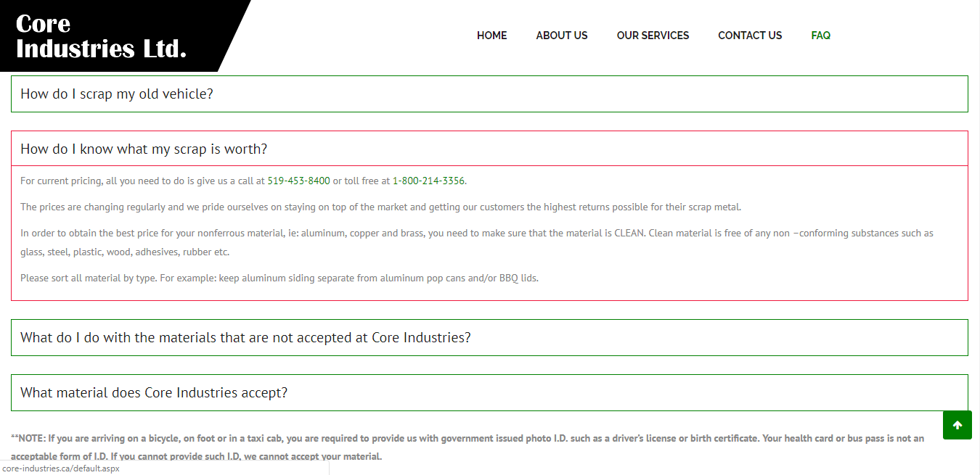
Task: Open the CONTACT US page
Action: point(750,36)
